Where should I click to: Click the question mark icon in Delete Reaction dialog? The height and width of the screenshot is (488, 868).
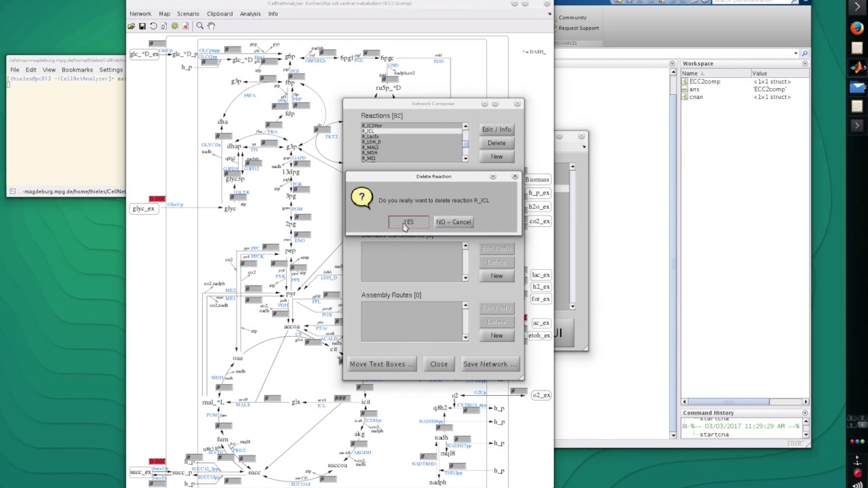(x=361, y=198)
